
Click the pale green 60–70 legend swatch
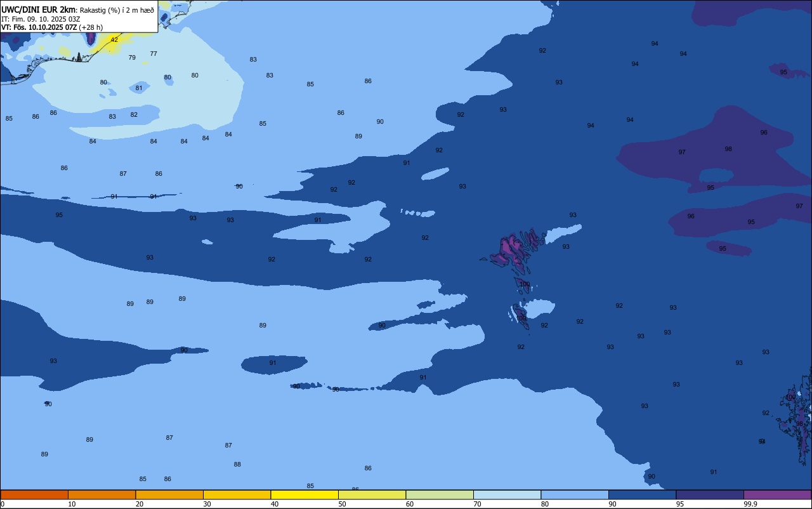pos(440,495)
